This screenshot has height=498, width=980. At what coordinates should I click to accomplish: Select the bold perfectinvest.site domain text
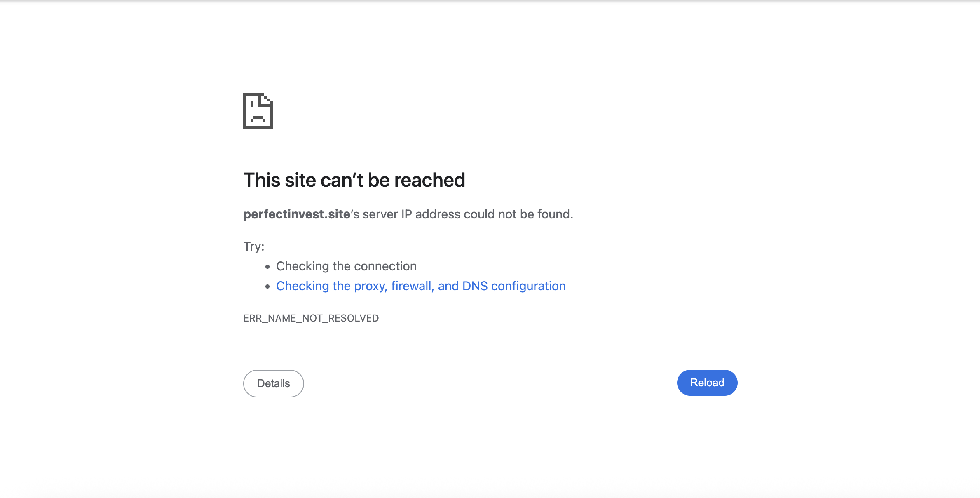pos(297,214)
